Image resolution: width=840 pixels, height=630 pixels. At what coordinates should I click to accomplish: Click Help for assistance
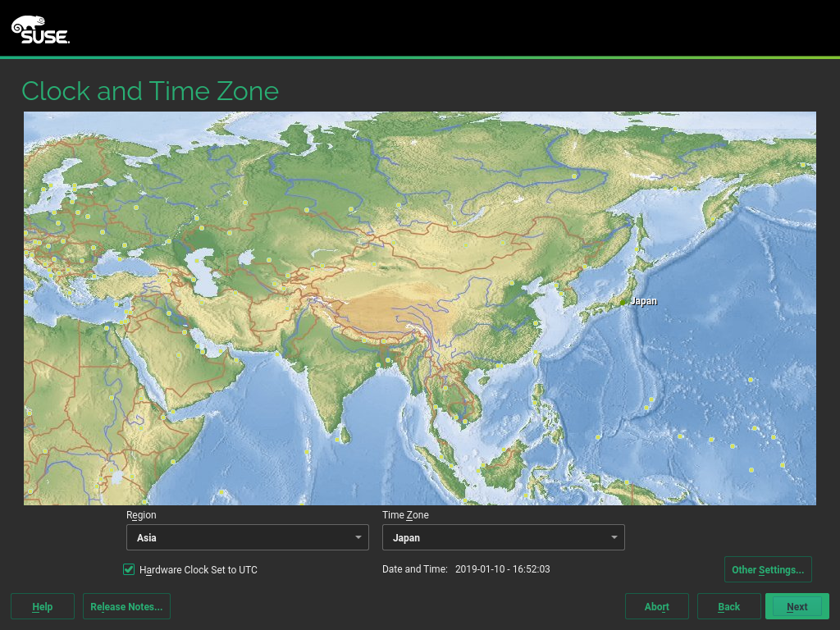[42, 606]
